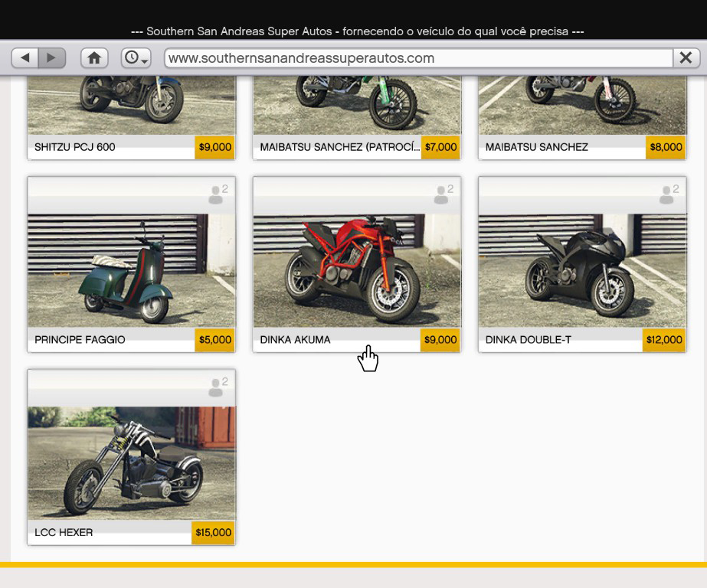View the Shitzu PCJ 600 bike photo
Viewport: 707px width, 588px height.
pos(132,106)
